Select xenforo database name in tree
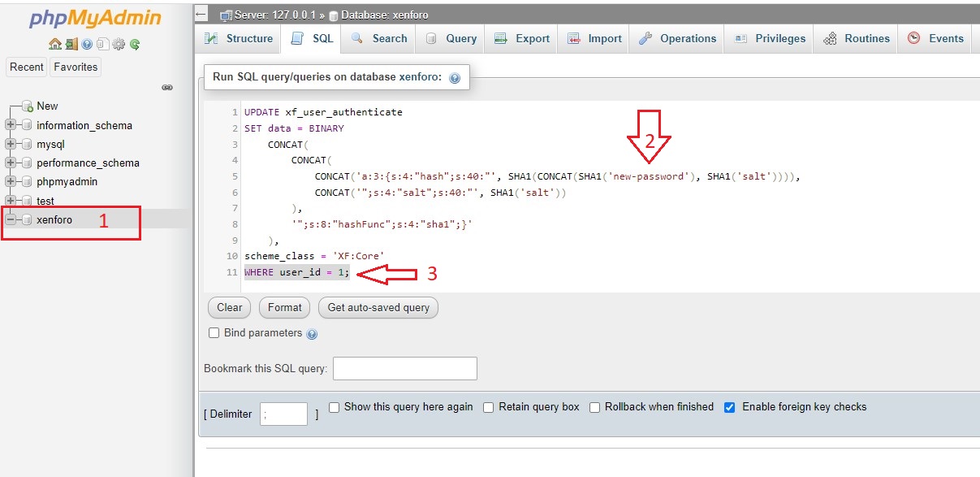 click(54, 219)
